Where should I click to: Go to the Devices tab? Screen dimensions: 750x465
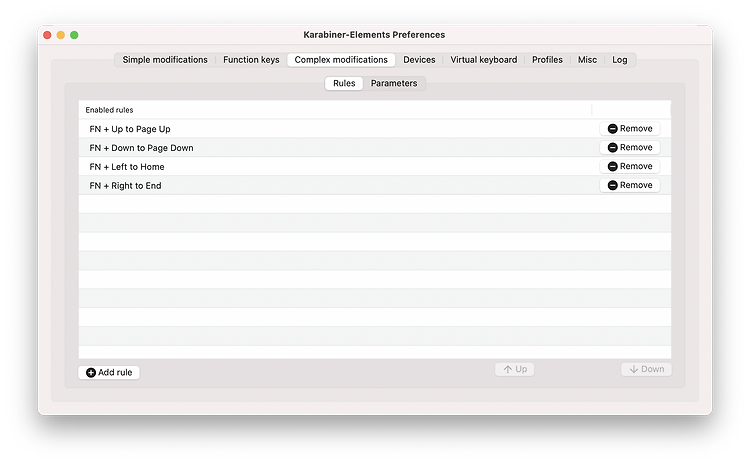(419, 60)
